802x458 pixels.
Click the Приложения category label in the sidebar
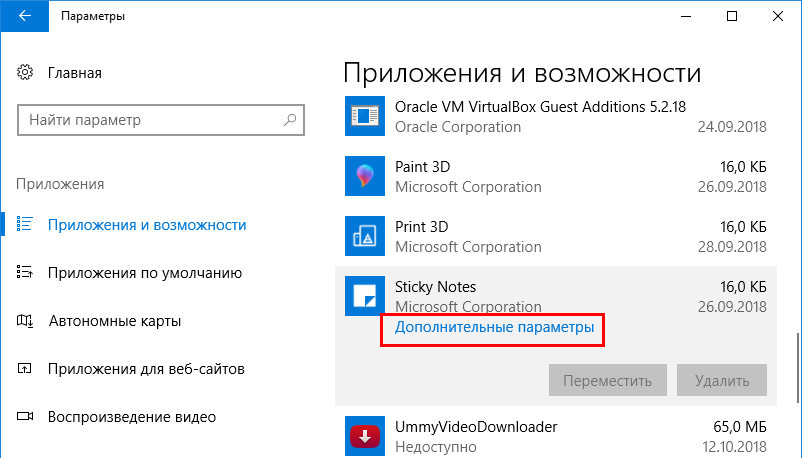pos(60,184)
